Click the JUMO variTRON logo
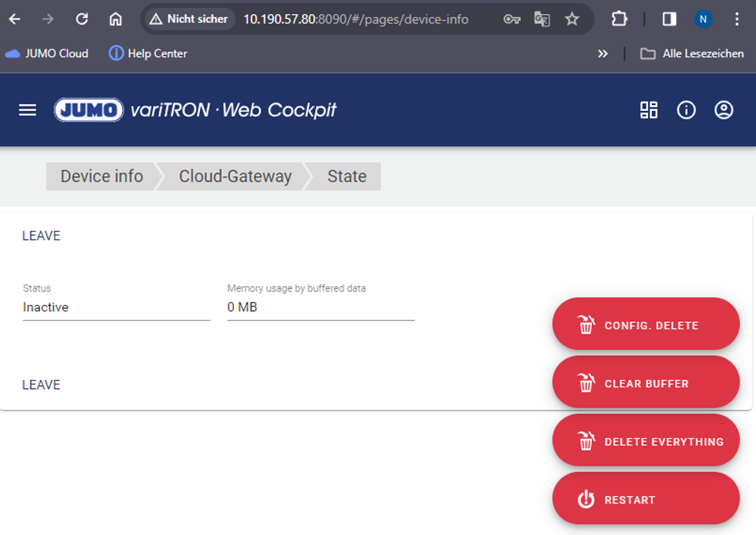The width and height of the screenshot is (756, 535). tap(195, 110)
